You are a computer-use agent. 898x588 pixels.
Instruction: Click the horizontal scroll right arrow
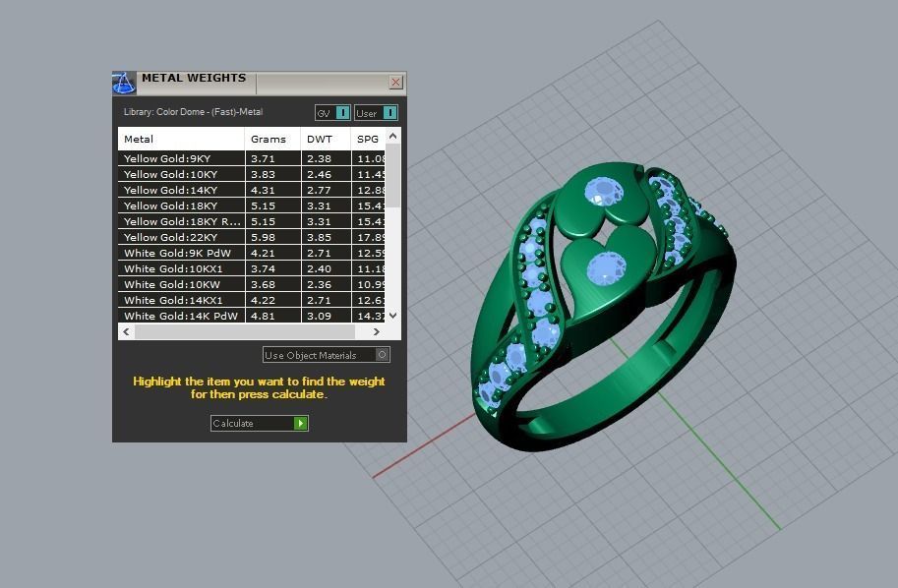tap(377, 331)
